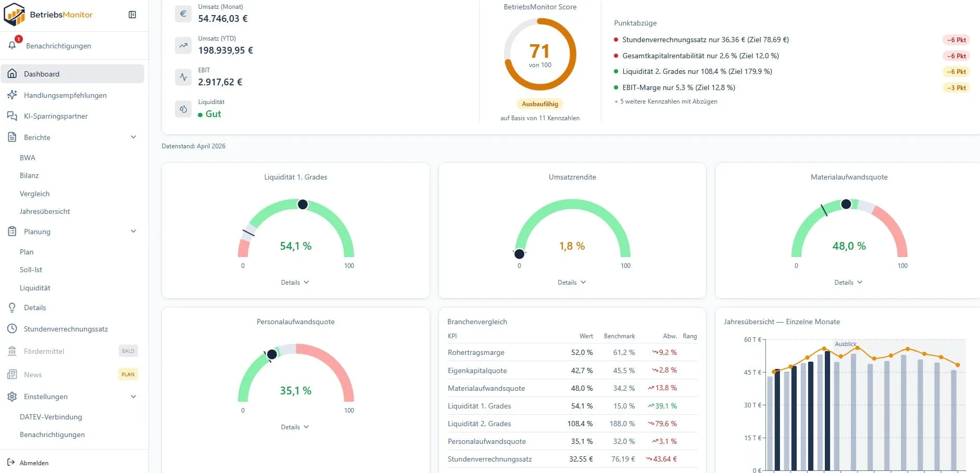
Task: Expand Details under Umsatzrendite gauge
Action: [x=572, y=283]
